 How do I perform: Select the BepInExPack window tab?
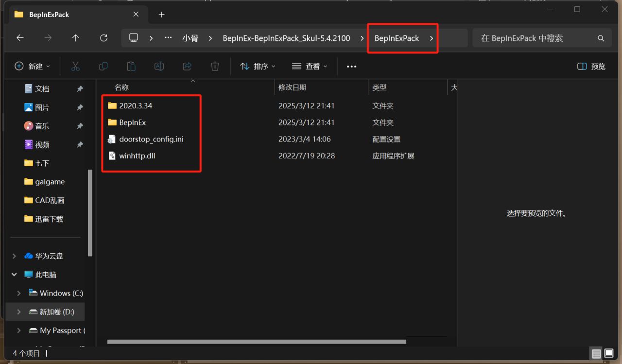78,15
